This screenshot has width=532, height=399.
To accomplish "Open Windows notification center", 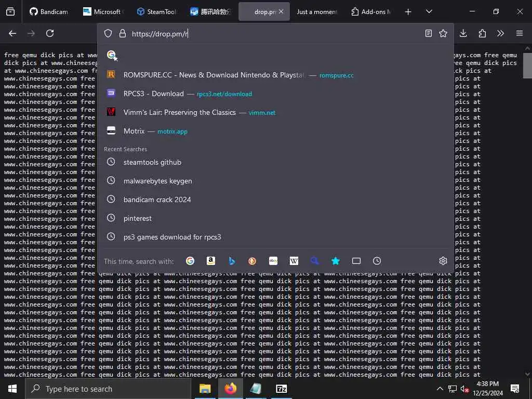I will [x=515, y=389].
